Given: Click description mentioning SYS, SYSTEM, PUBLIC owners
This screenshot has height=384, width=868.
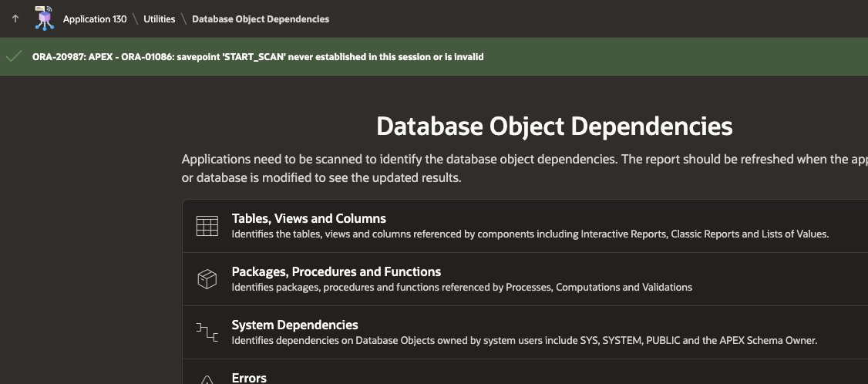Looking at the screenshot, I should pos(524,340).
